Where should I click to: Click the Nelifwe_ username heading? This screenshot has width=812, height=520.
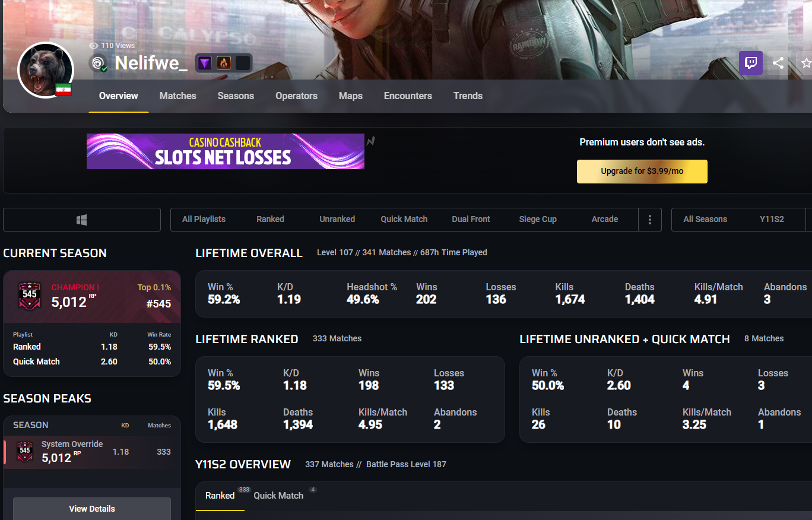[151, 63]
